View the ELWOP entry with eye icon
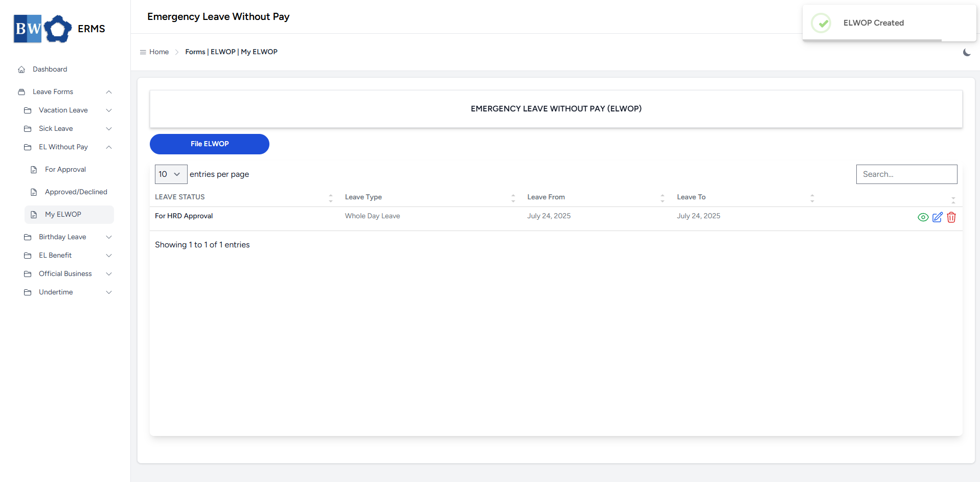980x482 pixels. click(x=923, y=217)
